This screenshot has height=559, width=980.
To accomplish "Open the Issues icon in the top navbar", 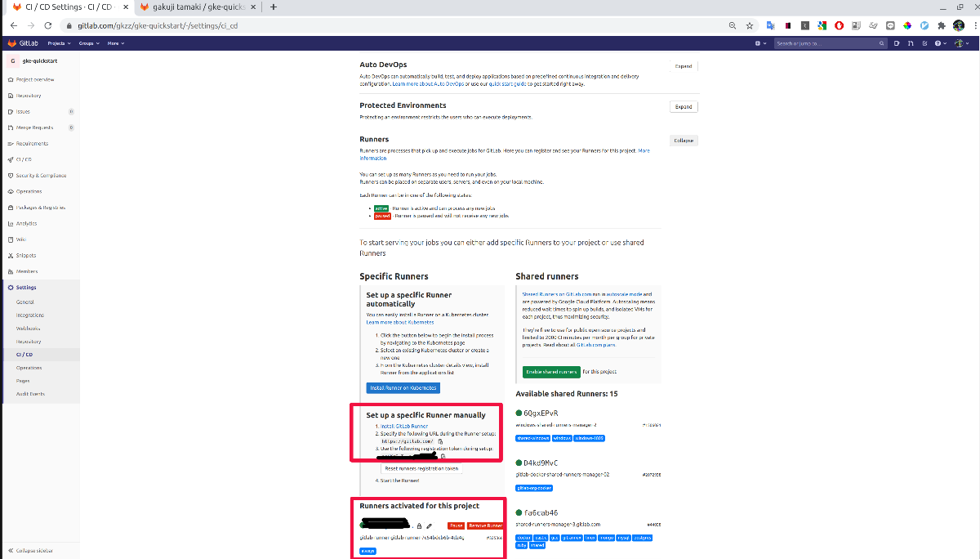I will [x=897, y=43].
